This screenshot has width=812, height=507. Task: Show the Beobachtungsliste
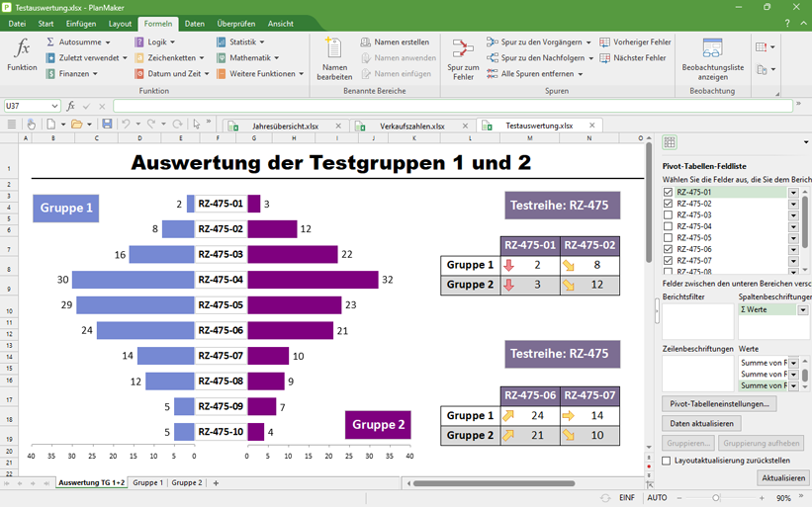coord(712,58)
